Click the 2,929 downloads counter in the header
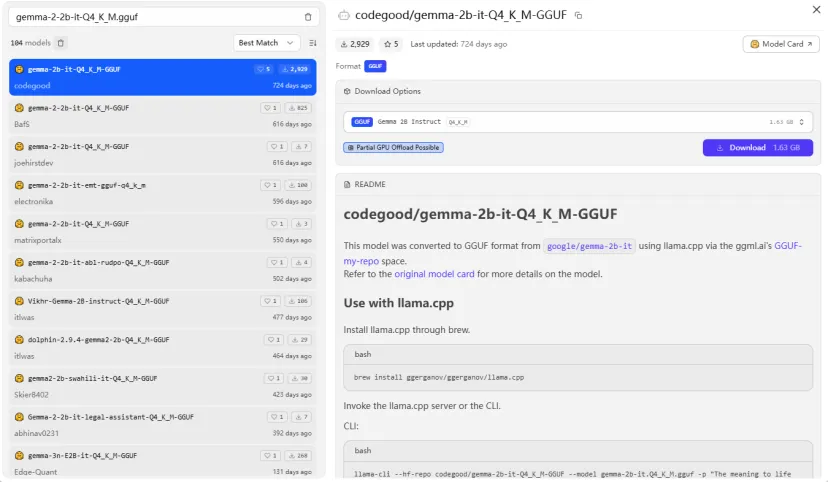This screenshot has width=828, height=482. click(x=355, y=44)
